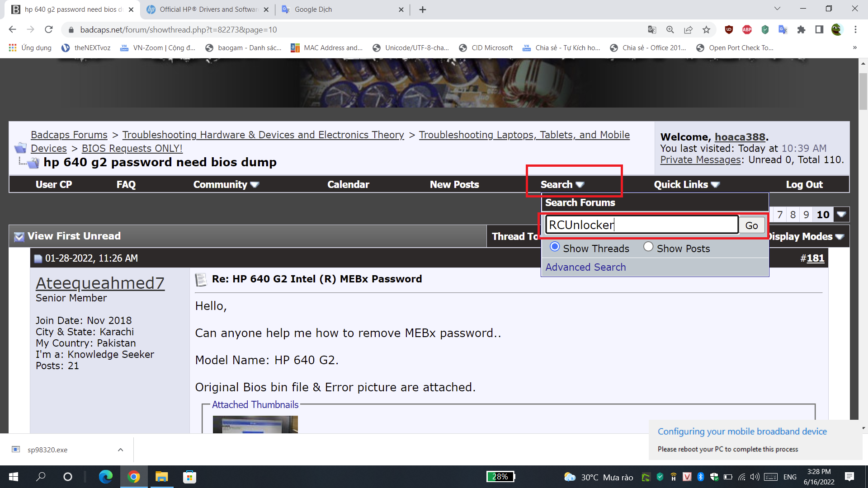Open the New Posts menu item
Image resolution: width=868 pixels, height=488 pixels.
click(454, 184)
